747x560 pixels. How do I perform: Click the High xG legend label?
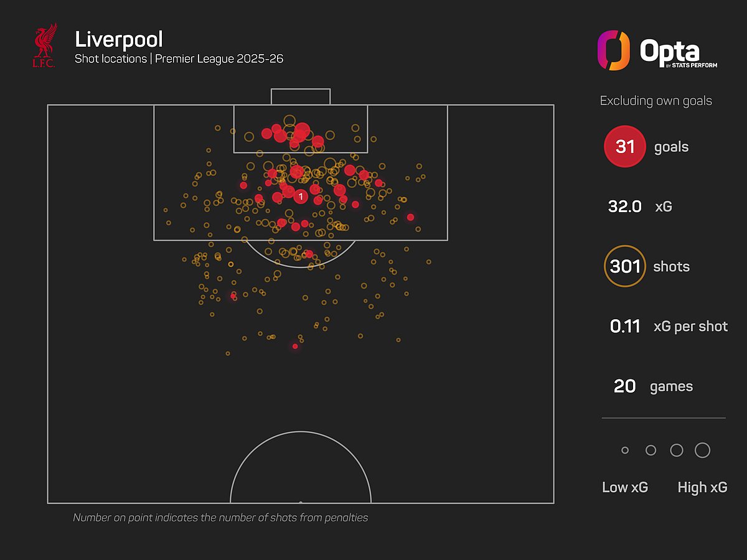(702, 487)
